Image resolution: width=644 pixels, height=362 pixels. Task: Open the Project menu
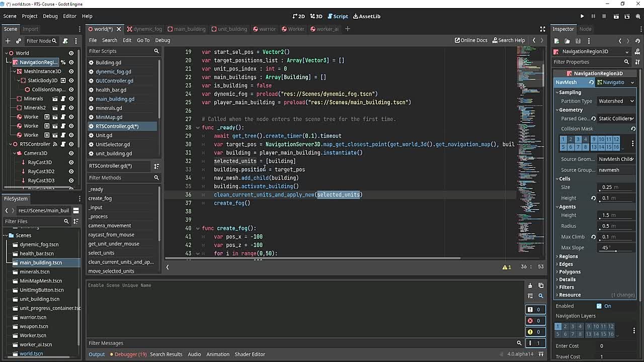29,16
